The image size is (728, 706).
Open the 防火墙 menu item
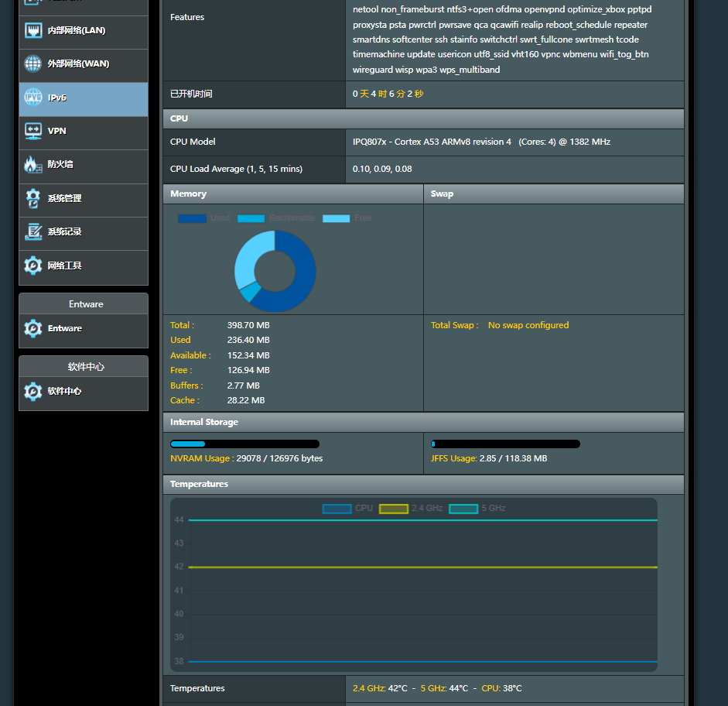point(84,165)
